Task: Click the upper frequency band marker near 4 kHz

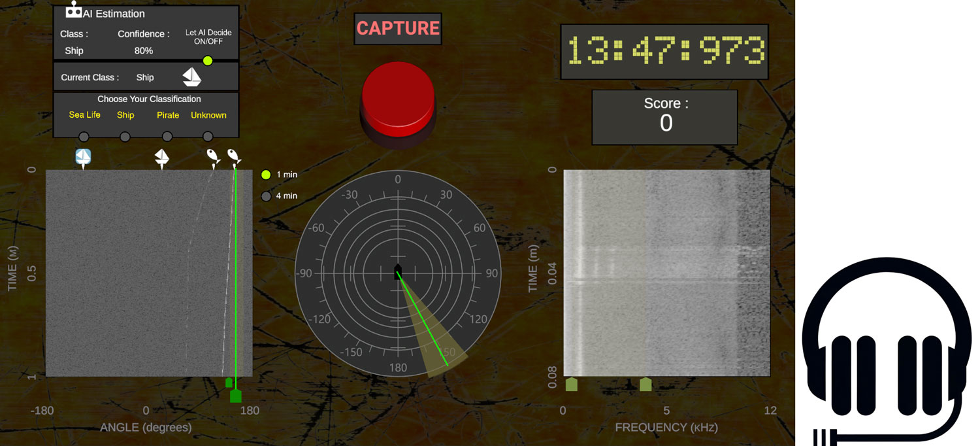Action: tap(645, 384)
